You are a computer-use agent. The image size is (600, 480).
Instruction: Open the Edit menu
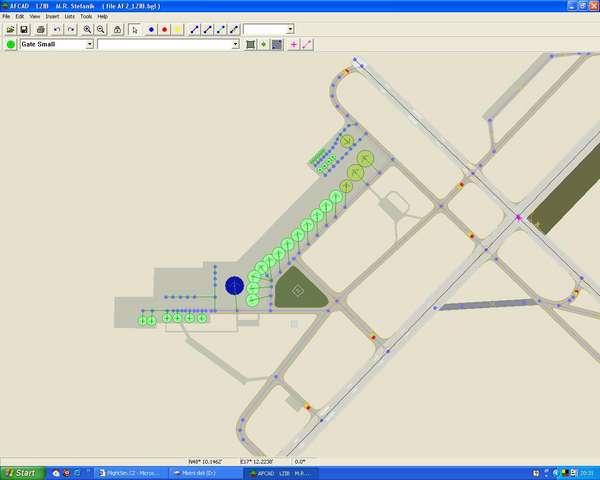click(x=20, y=16)
